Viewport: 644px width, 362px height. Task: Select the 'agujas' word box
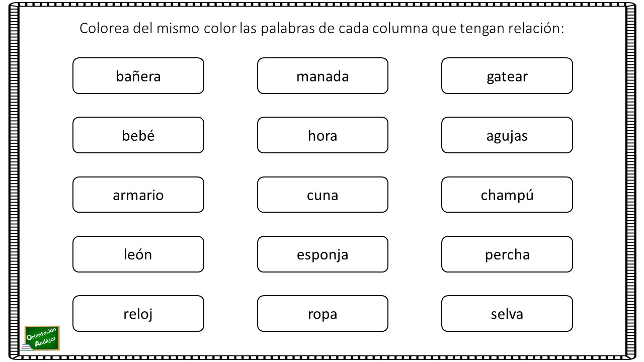pos(507,135)
